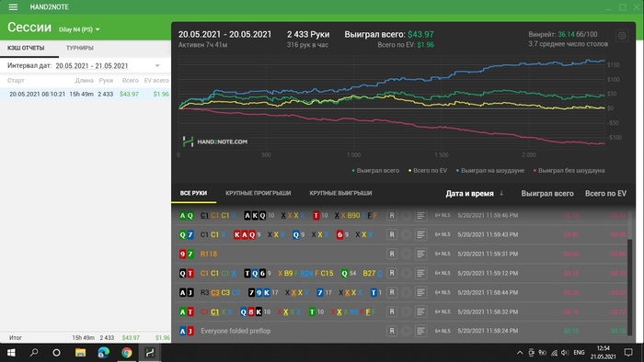Open hand history text for 11:58:24 PM hand
Viewport: 644px width, 362px height.
pyautogui.click(x=420, y=331)
